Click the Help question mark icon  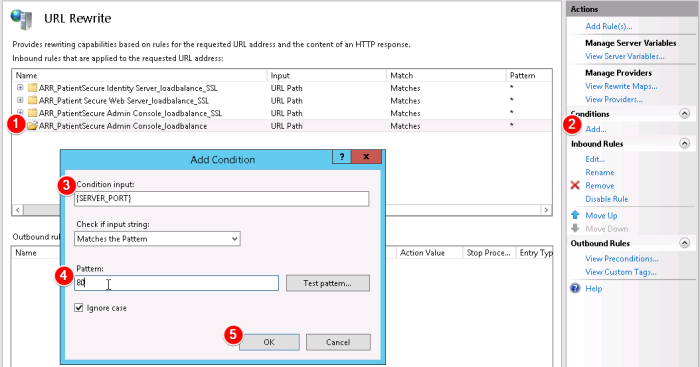click(575, 288)
